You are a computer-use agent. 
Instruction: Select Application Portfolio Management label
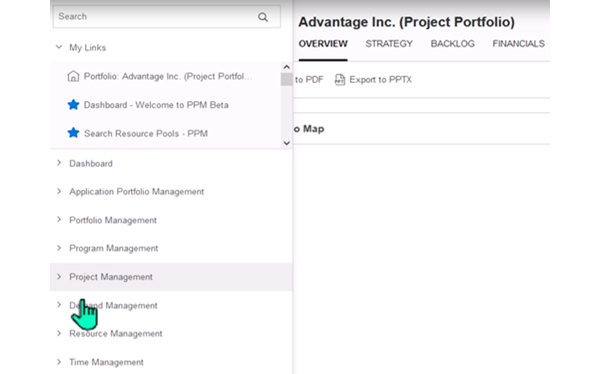(x=137, y=191)
